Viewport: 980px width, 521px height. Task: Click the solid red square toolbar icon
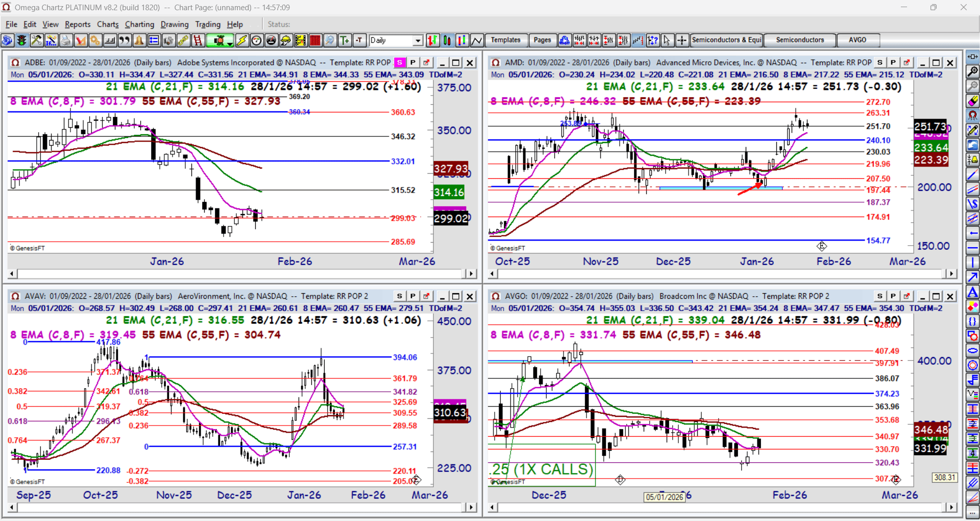point(315,40)
